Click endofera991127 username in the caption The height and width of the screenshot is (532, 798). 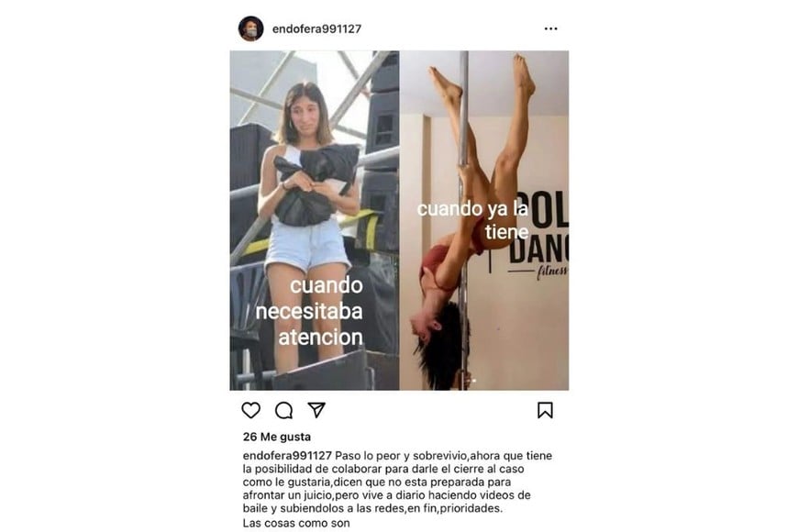pyautogui.click(x=287, y=456)
